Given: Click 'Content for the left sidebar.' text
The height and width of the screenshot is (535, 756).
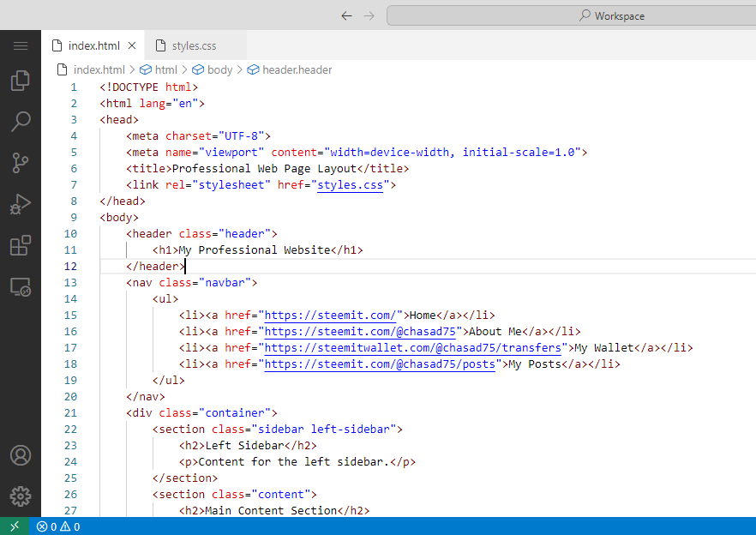Looking at the screenshot, I should click(294, 461).
